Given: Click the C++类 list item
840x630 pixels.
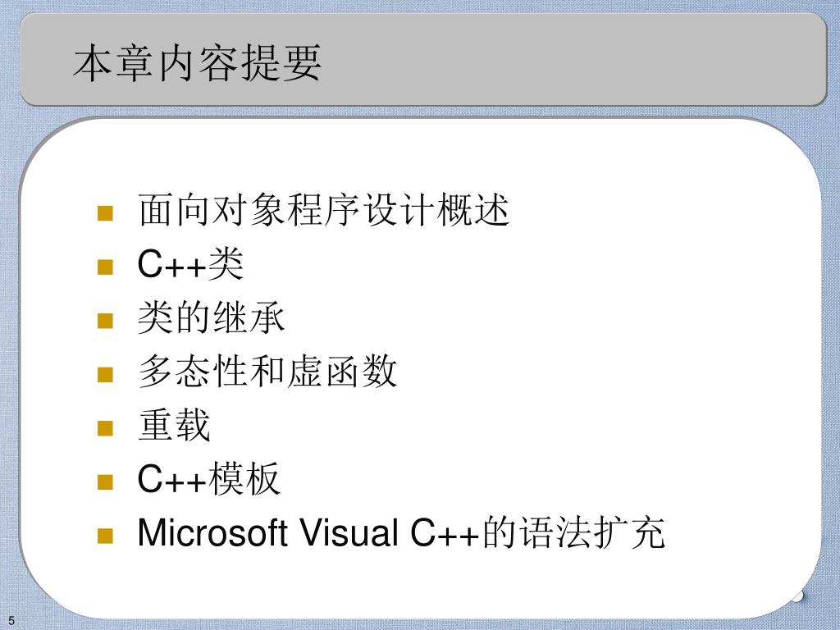Looking at the screenshot, I should click(190, 263).
